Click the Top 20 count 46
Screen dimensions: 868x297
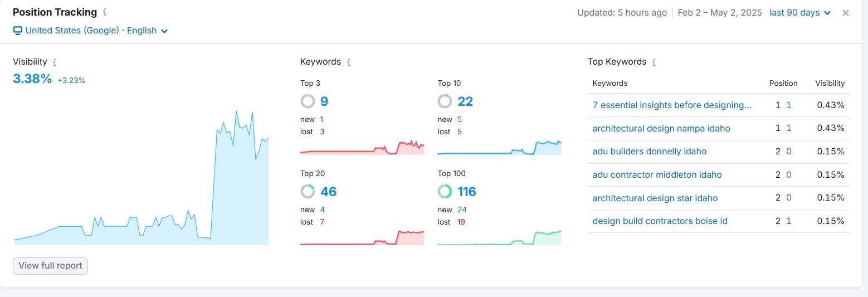pos(329,192)
